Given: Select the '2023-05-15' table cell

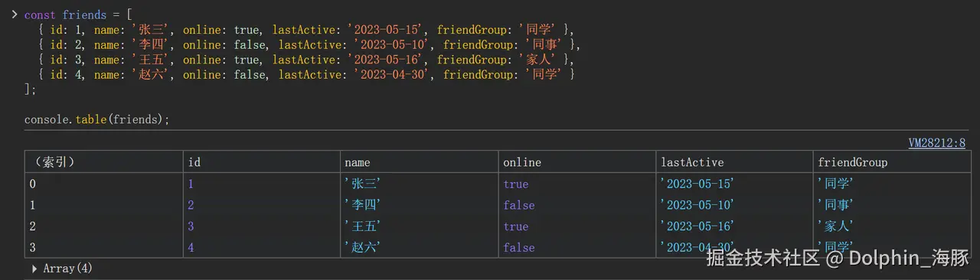Looking at the screenshot, I should tap(734, 184).
